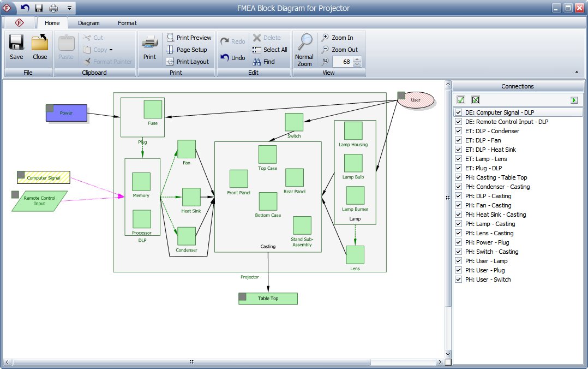Reset view with Normal Zoom
This screenshot has height=369, width=588.
304,49
